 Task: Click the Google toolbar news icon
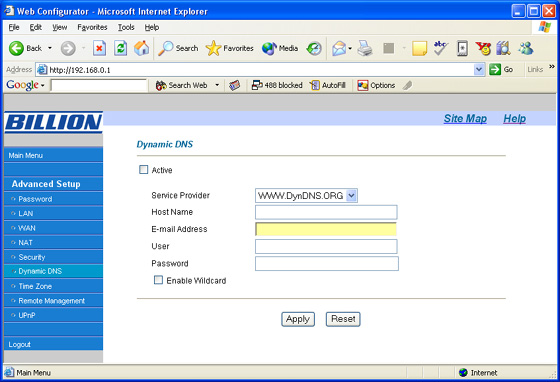click(234, 85)
